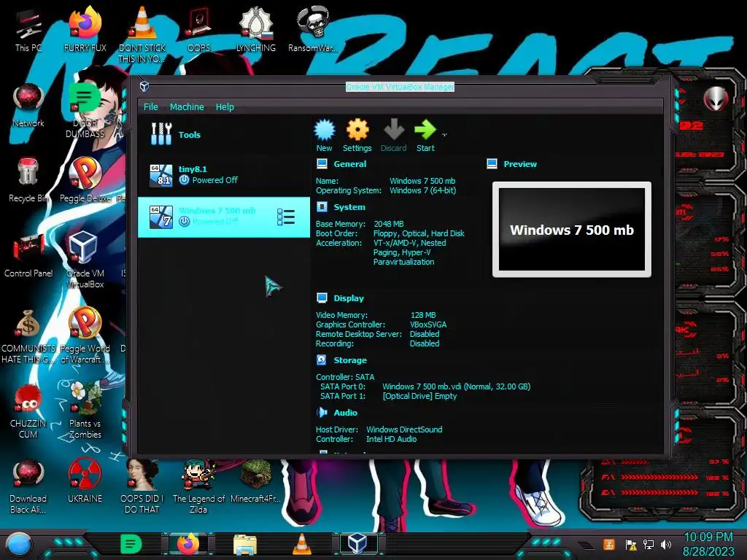747x560 pixels.
Task: Open Peggle World of Warcraft shortcut
Action: [85, 335]
